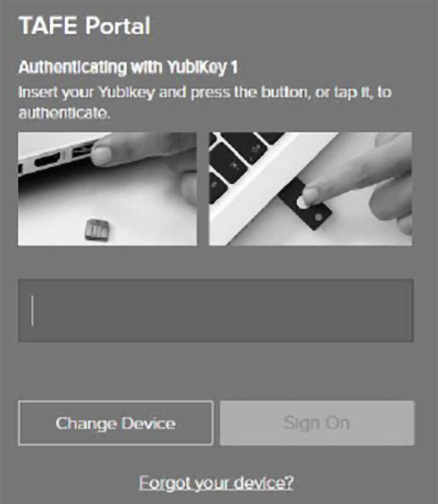Click the keyring hole on the black YubiKey
438x504 pixels.
point(318,217)
